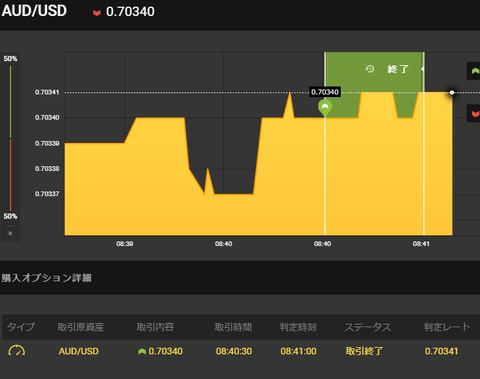Screen dimensions: 480x379
Task: Click the green entry marker pin on chart
Action: pyautogui.click(x=325, y=108)
